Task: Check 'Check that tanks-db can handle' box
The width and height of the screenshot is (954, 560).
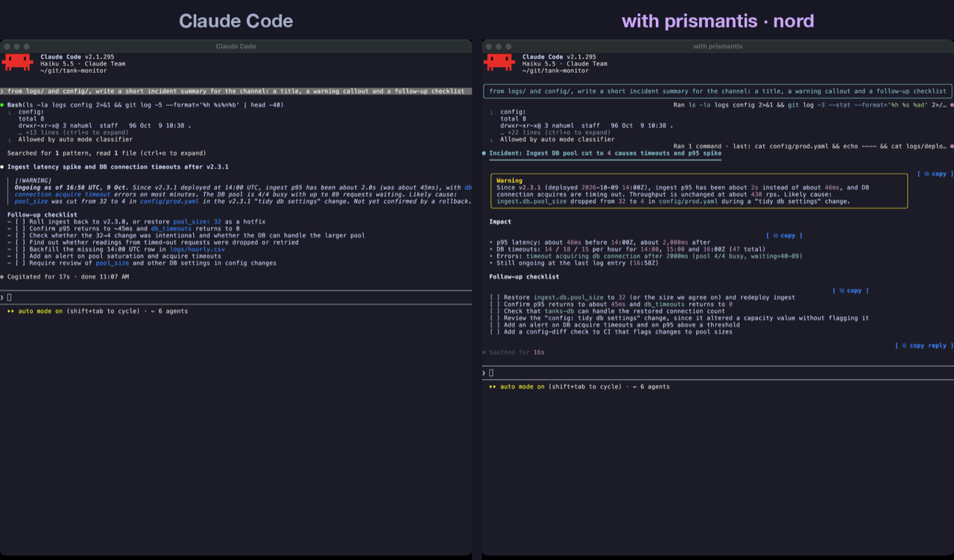Action: 495,311
